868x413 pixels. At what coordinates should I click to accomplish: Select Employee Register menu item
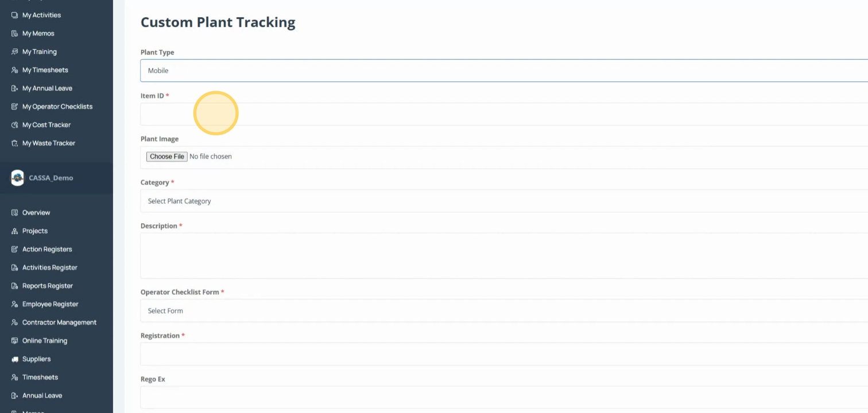(50, 304)
